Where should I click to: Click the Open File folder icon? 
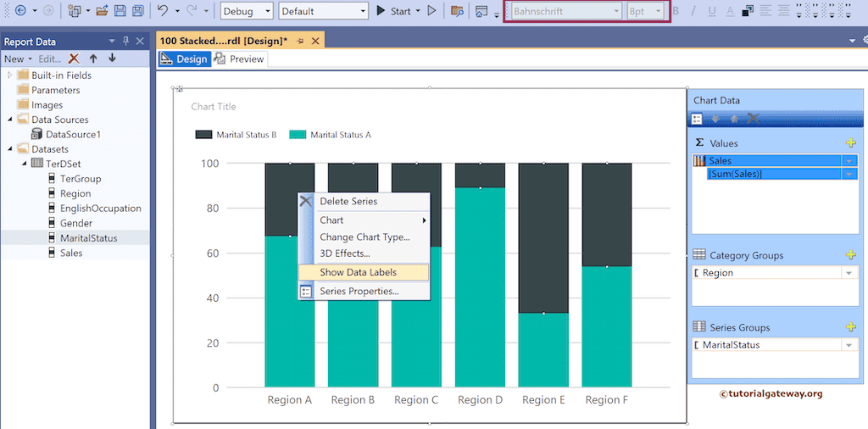(102, 10)
